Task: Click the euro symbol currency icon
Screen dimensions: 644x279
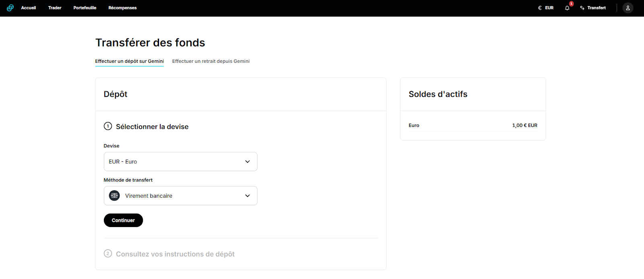Action: [x=540, y=8]
